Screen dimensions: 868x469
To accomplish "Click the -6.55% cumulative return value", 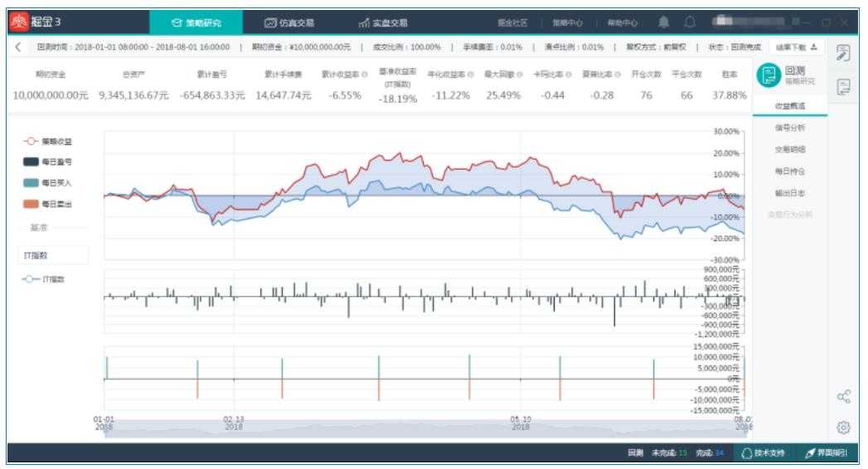I will pyautogui.click(x=345, y=95).
